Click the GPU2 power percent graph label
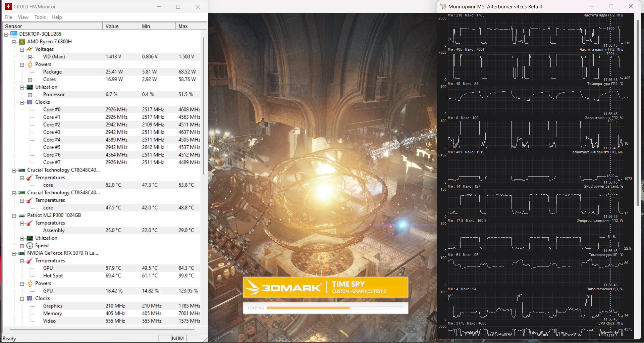 click(603, 186)
